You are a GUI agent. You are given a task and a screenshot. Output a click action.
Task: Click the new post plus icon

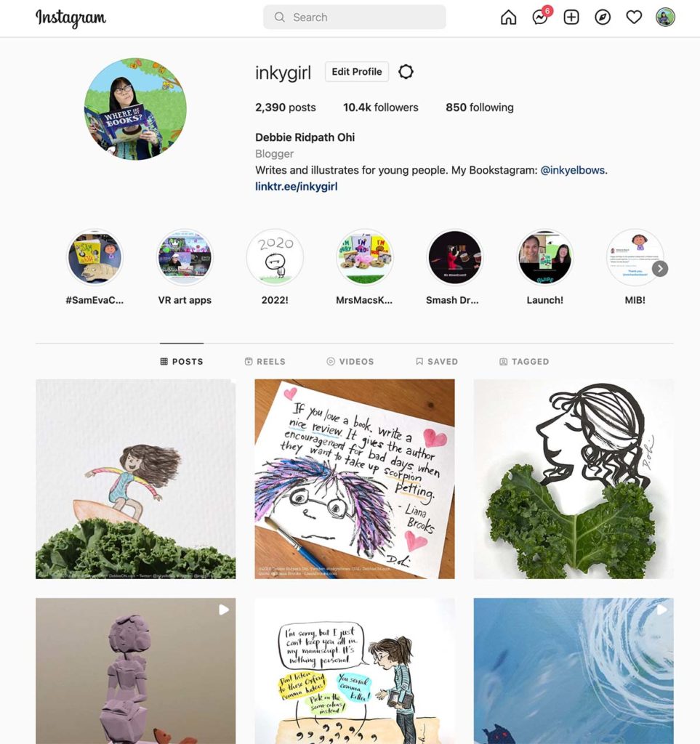click(x=571, y=17)
